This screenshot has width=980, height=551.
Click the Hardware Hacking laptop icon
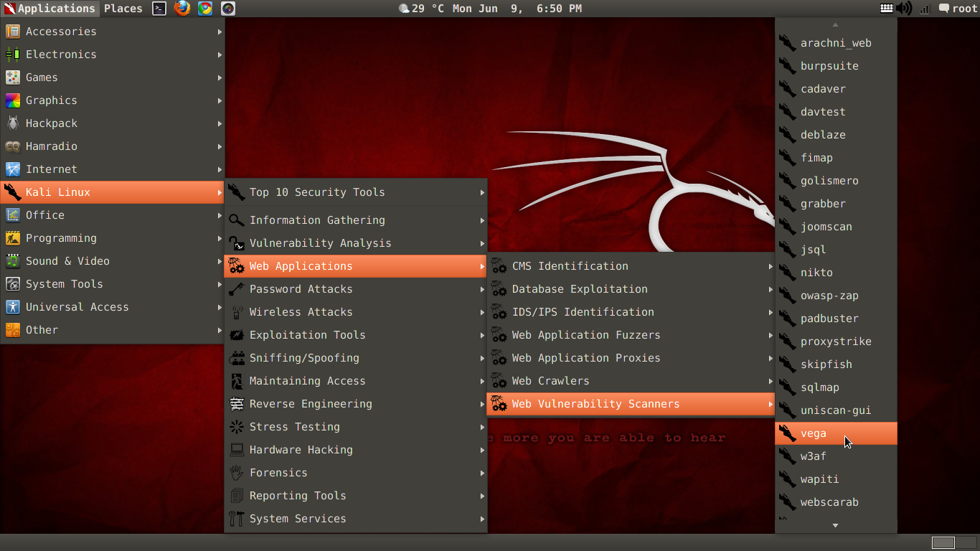coord(237,450)
